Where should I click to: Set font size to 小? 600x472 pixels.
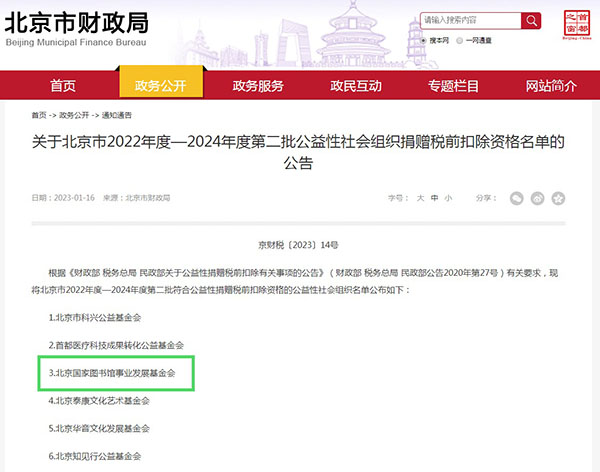[x=448, y=198]
